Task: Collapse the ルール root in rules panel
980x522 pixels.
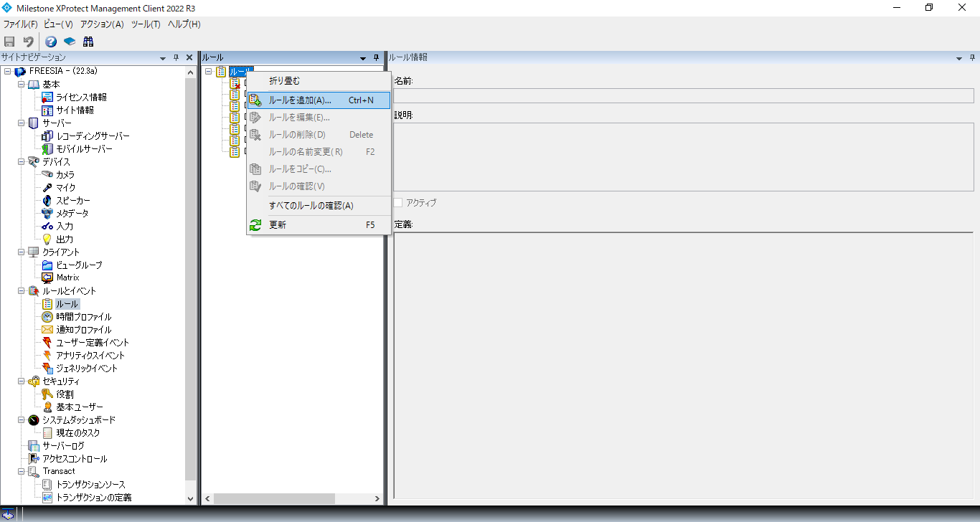Action: [x=208, y=71]
